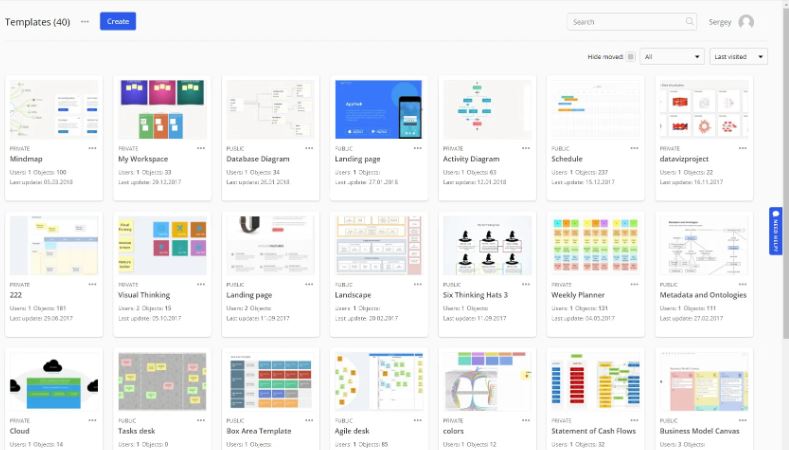Open more options for Landscape card
Image resolution: width=789 pixels, height=450 pixels.
click(x=418, y=284)
